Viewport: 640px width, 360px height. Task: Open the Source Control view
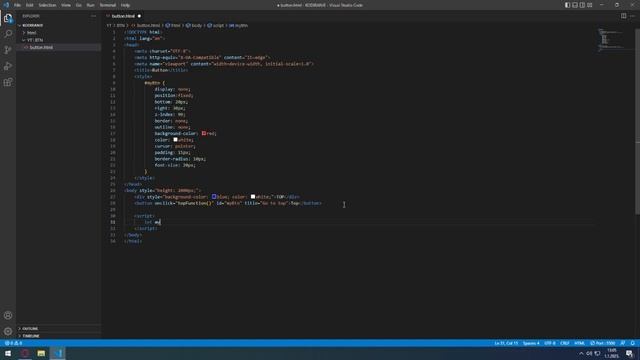pyautogui.click(x=8, y=50)
